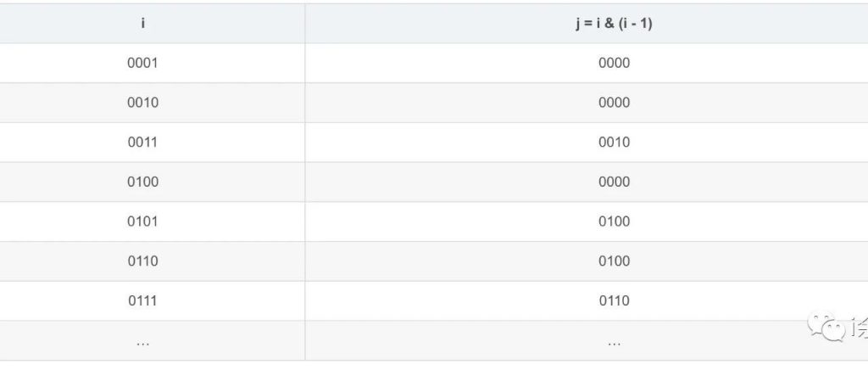
Task: Select the 0110 cell in the i column
Action: point(143,261)
